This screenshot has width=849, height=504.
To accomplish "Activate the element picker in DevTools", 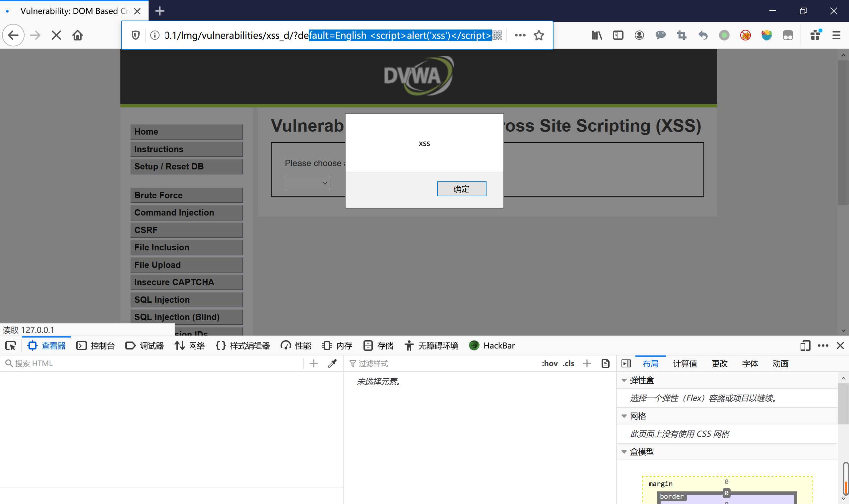I will click(x=11, y=346).
